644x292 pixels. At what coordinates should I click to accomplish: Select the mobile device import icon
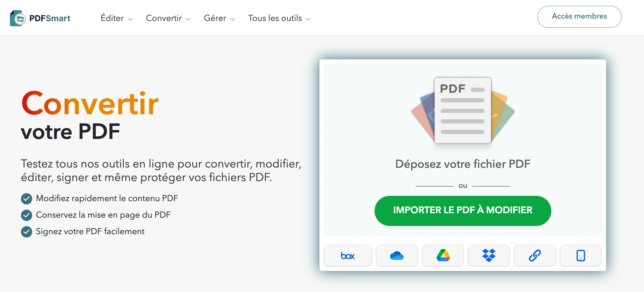click(580, 256)
